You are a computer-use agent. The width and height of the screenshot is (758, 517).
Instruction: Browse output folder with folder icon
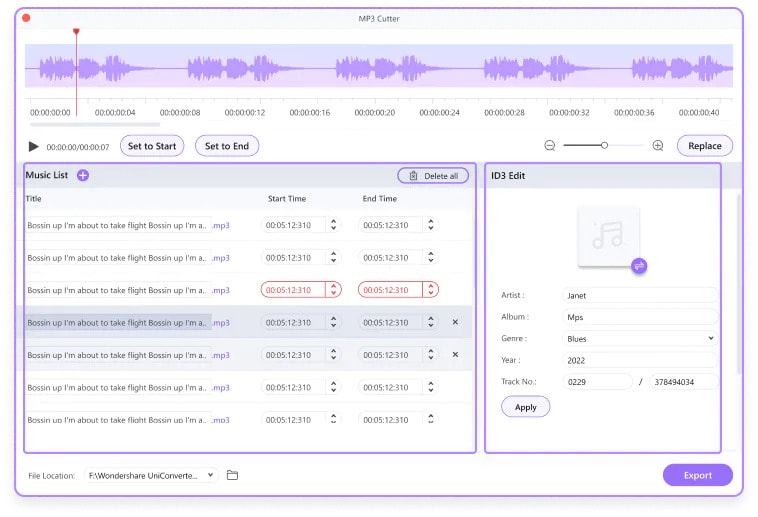233,475
